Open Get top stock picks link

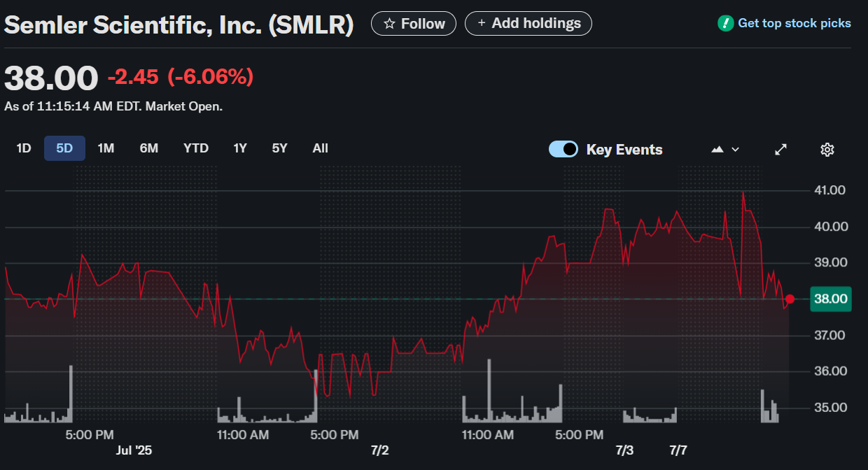pos(794,24)
